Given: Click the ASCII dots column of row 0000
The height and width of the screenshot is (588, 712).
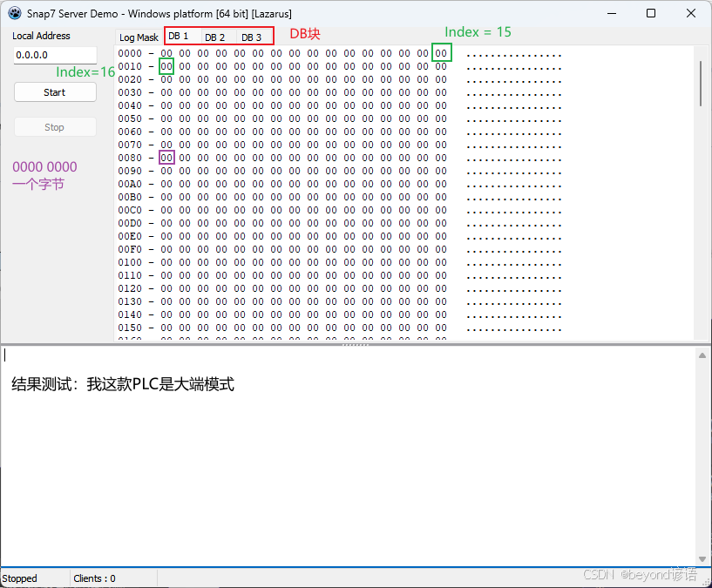Looking at the screenshot, I should click(x=514, y=56).
